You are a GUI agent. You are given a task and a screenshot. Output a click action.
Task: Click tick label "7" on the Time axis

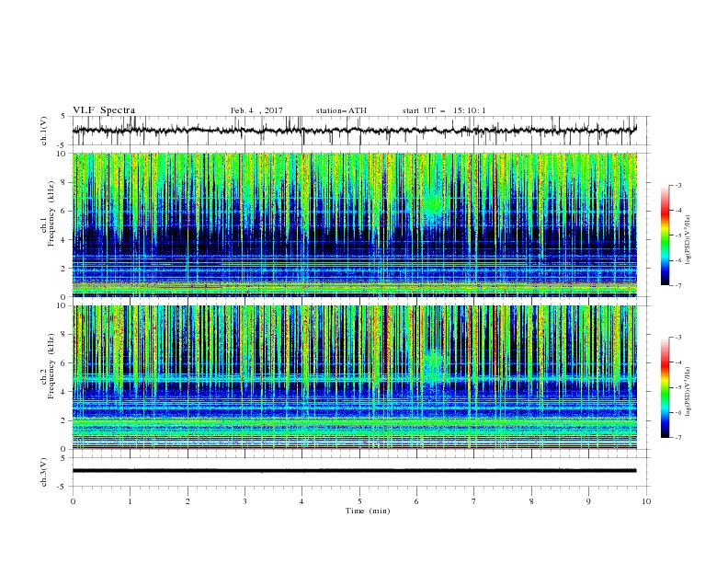pos(473,501)
